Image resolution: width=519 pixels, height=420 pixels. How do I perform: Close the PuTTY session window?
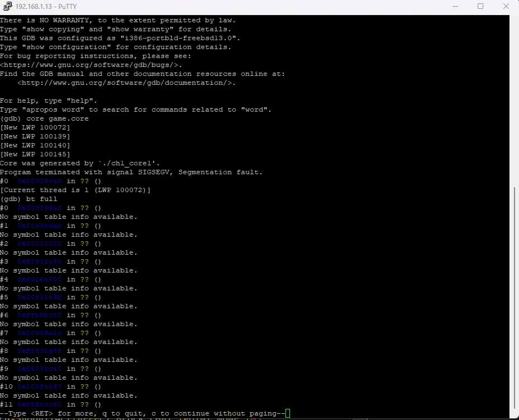pos(506,6)
